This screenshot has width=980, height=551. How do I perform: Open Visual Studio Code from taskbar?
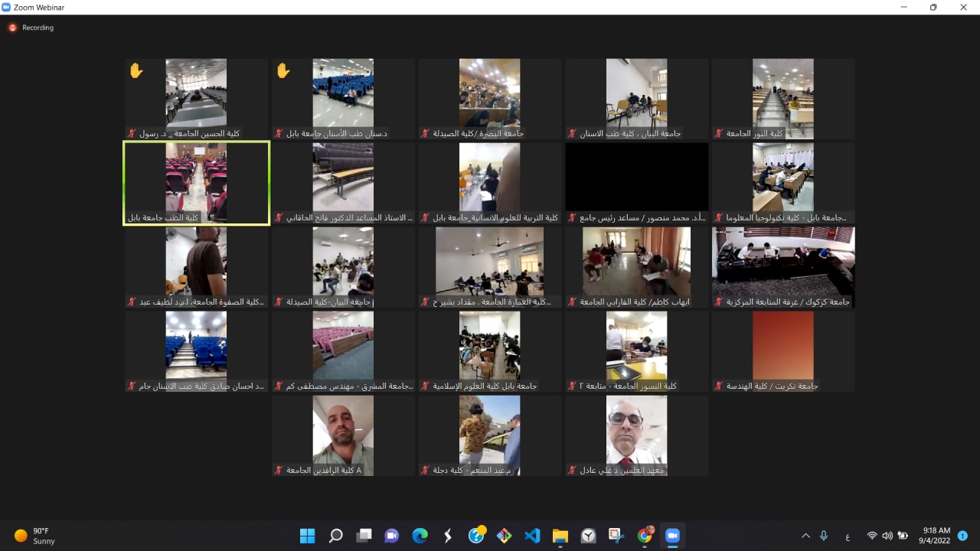[532, 536]
